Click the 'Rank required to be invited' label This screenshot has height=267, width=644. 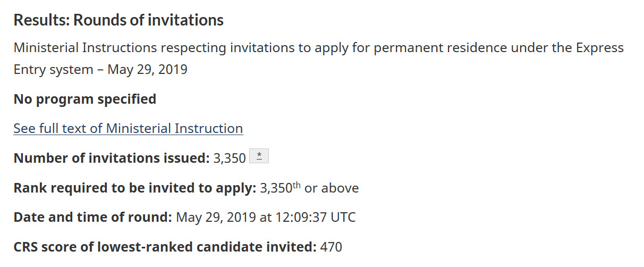(x=135, y=188)
